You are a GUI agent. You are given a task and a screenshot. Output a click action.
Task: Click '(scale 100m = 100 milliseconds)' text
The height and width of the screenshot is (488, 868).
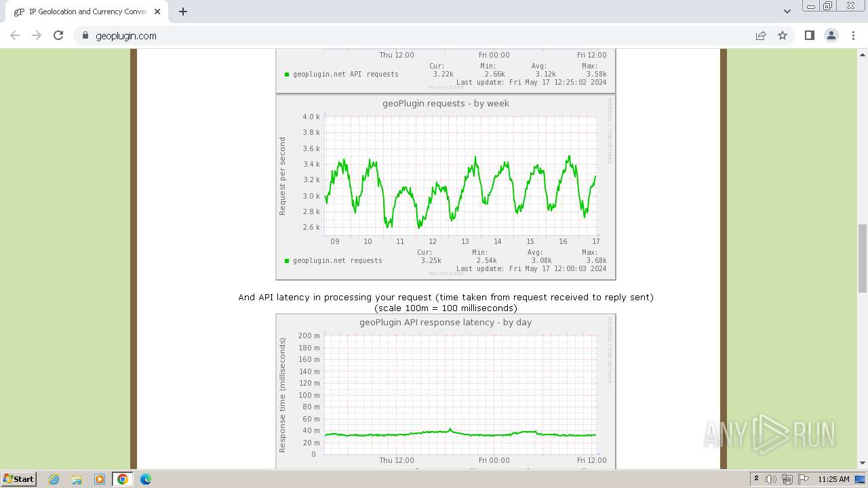[x=446, y=308]
